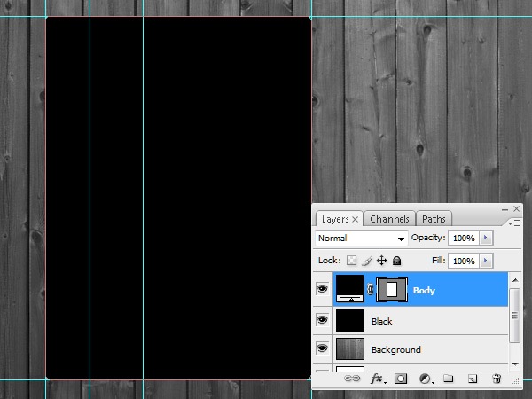
Task: Open the layer style fx menu
Action: 377,379
